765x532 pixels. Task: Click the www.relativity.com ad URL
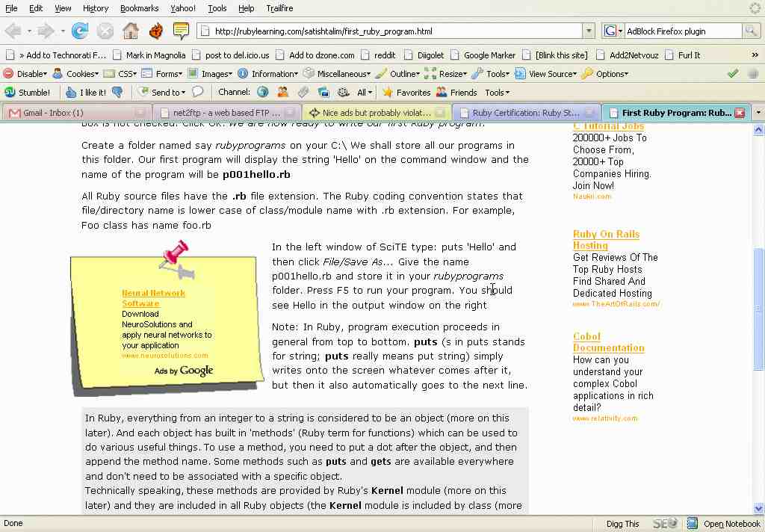pyautogui.click(x=605, y=418)
